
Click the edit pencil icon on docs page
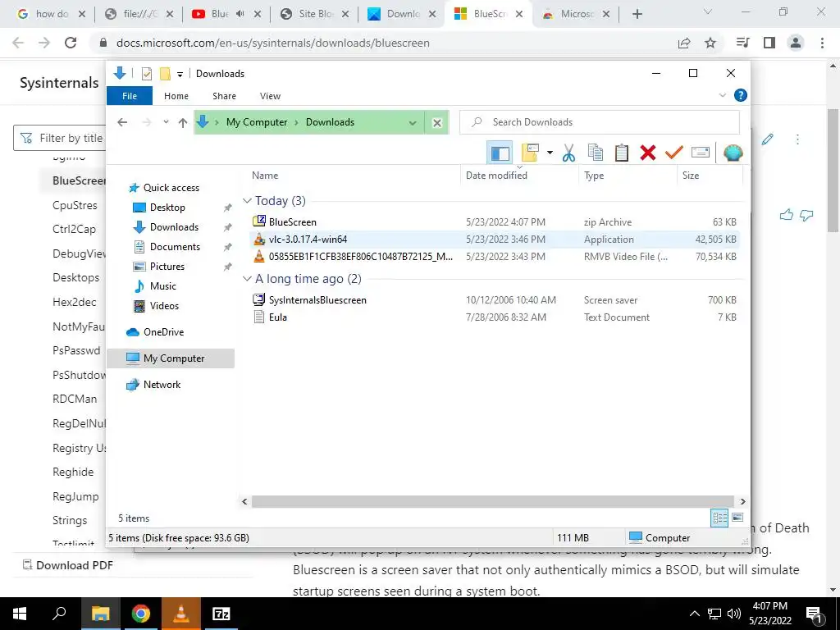coord(767,139)
